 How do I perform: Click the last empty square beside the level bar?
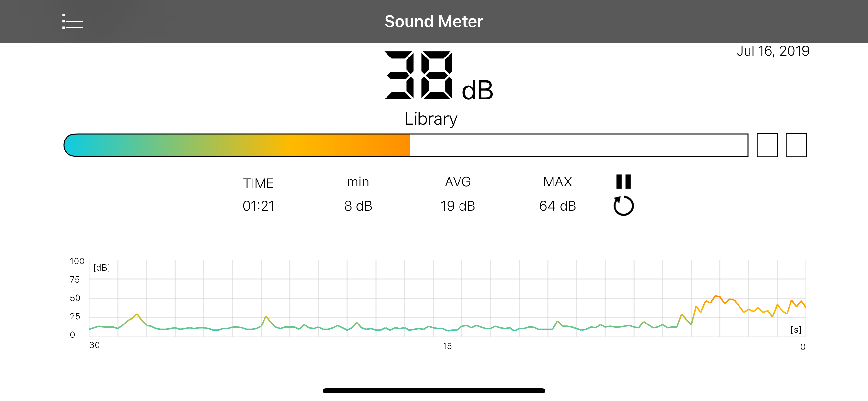tap(796, 145)
